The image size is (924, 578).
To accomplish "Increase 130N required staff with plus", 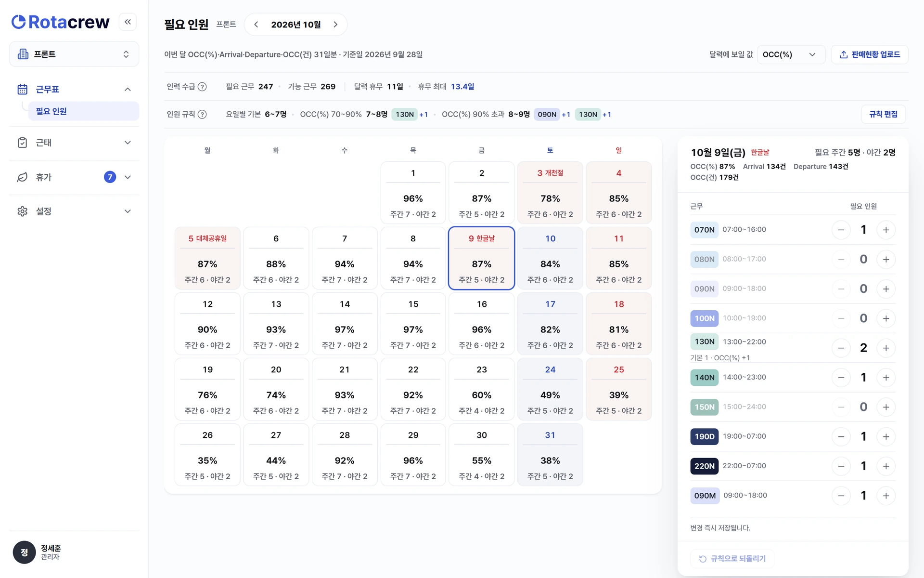I will 886,348.
